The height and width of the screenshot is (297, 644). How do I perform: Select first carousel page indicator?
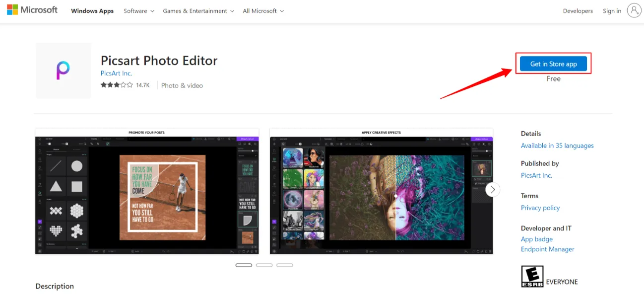pyautogui.click(x=244, y=265)
